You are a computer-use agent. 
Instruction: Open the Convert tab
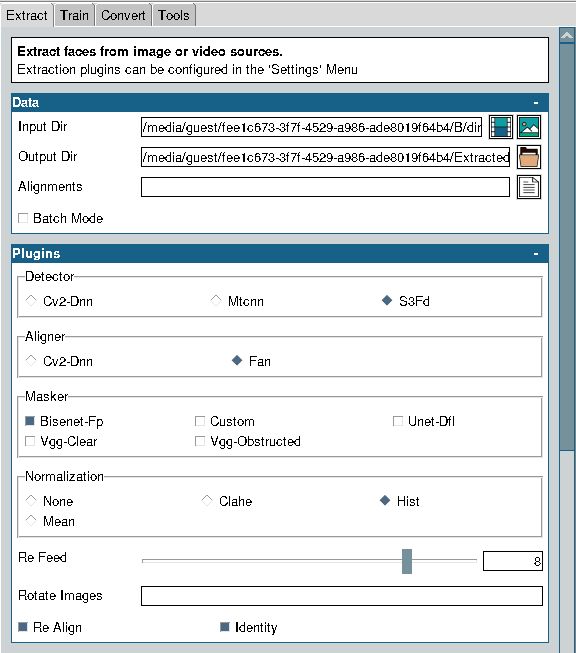point(123,15)
